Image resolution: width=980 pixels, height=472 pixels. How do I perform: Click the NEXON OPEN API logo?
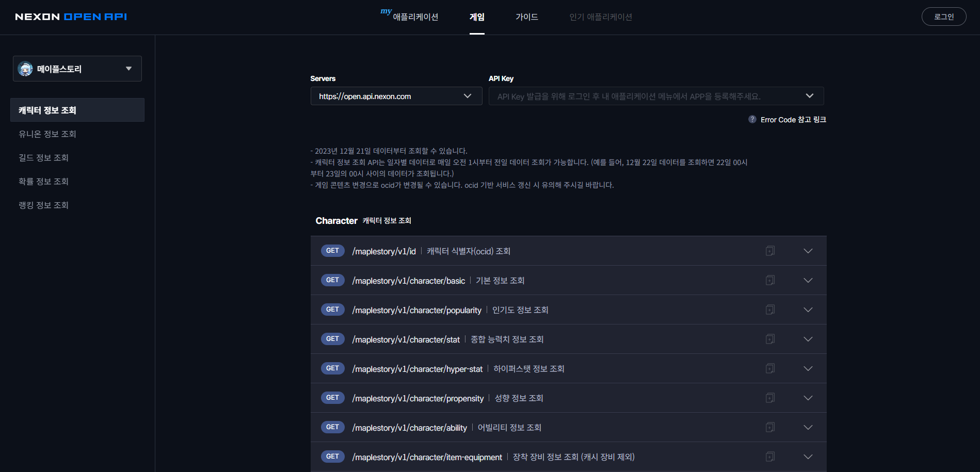[x=71, y=16]
